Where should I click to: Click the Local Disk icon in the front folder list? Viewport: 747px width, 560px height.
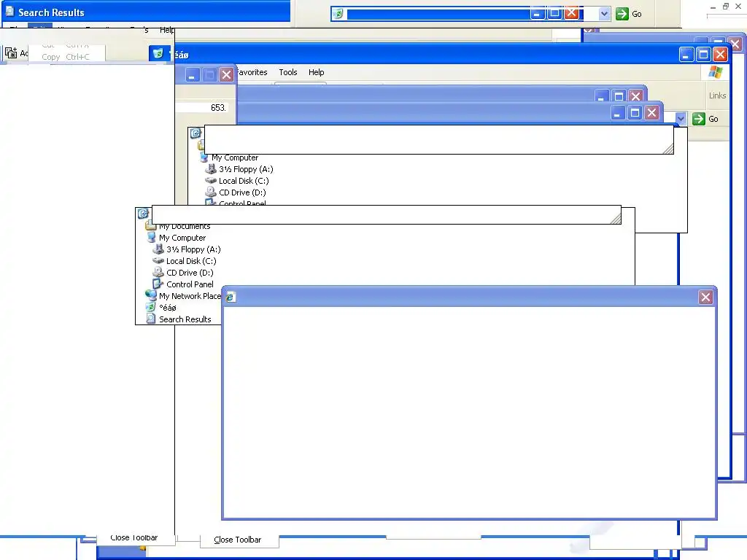[158, 260]
